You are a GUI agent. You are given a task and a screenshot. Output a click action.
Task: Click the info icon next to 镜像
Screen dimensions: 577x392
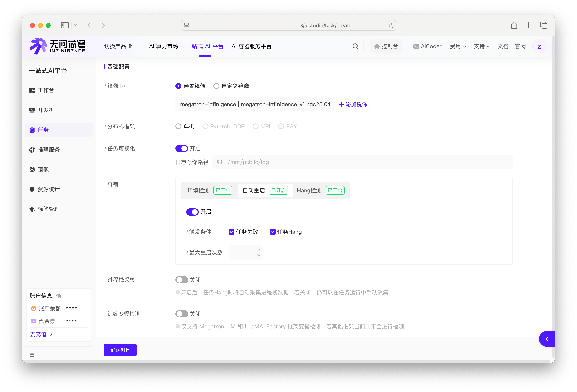tap(122, 86)
